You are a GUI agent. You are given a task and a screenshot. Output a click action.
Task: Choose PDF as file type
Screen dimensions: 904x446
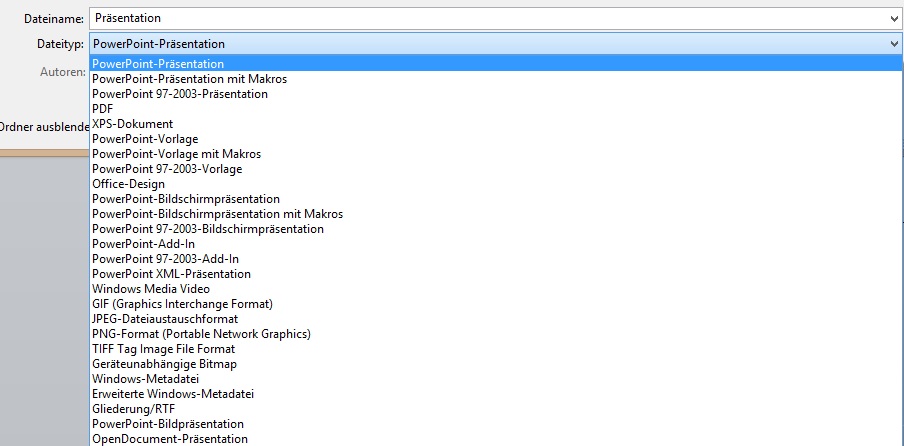tap(496, 108)
